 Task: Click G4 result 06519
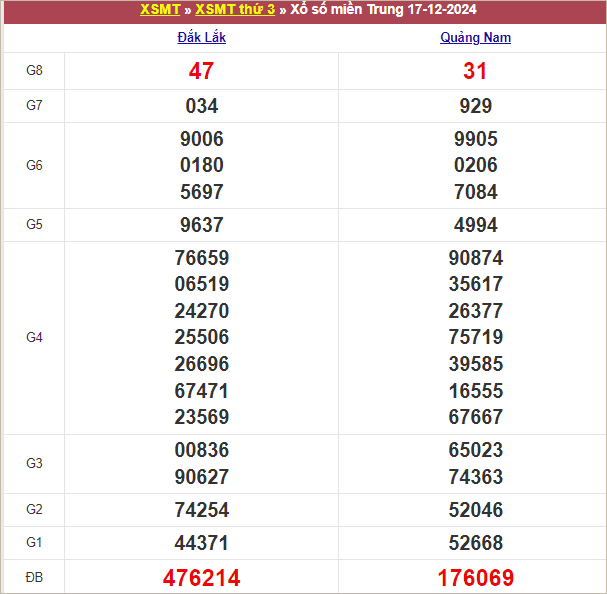[x=202, y=284]
